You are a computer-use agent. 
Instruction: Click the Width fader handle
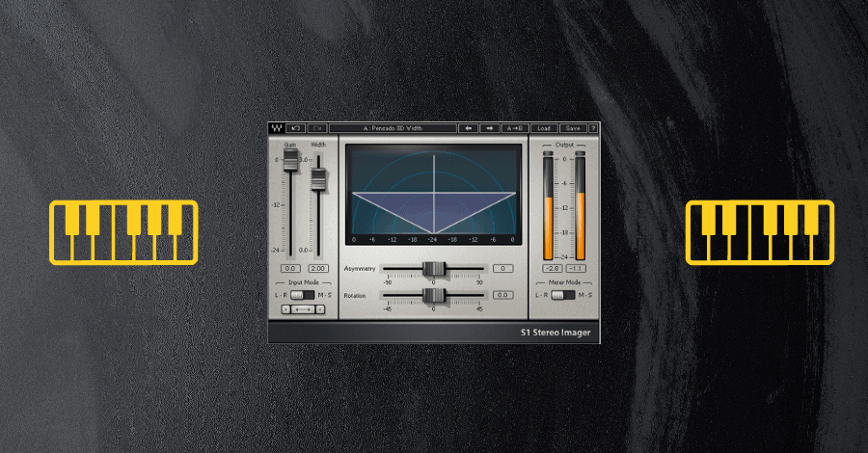(318, 180)
